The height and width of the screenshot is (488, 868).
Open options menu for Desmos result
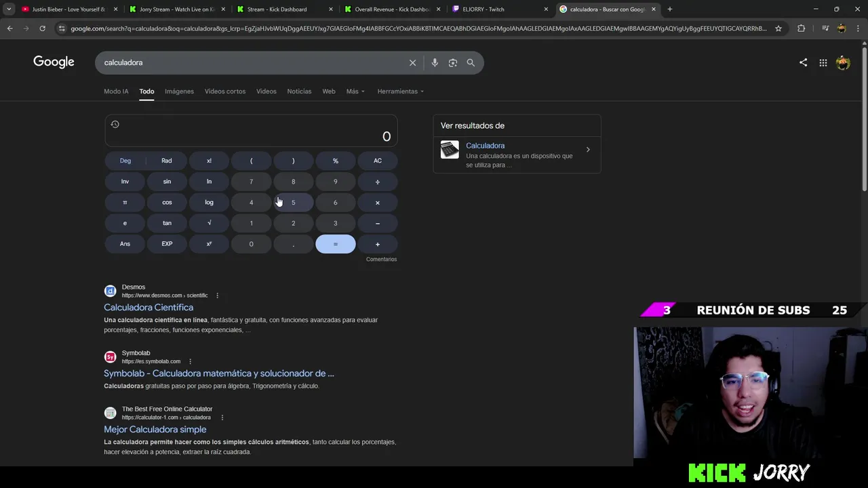point(217,296)
